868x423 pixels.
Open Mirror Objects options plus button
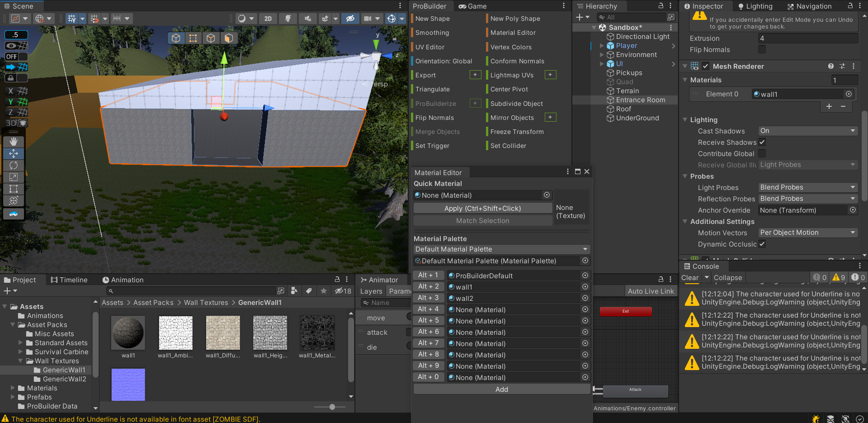[x=550, y=117]
